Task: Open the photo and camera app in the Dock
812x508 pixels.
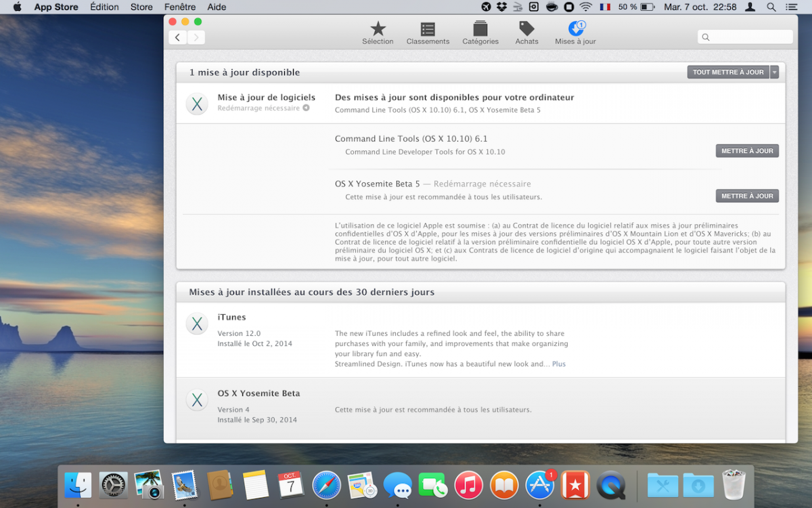Action: tap(149, 485)
